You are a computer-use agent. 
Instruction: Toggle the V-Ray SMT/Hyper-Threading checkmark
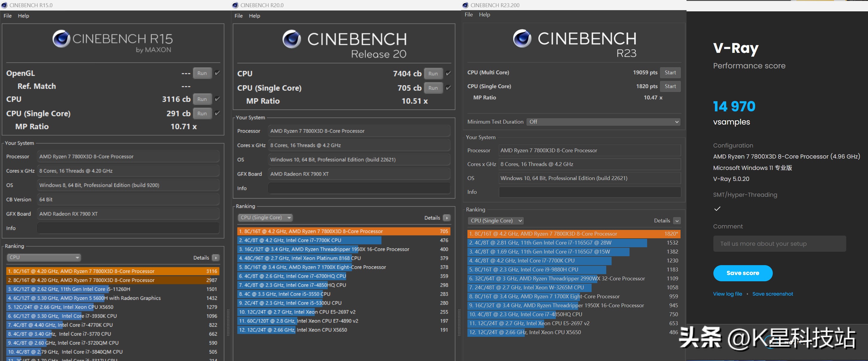pyautogui.click(x=717, y=209)
